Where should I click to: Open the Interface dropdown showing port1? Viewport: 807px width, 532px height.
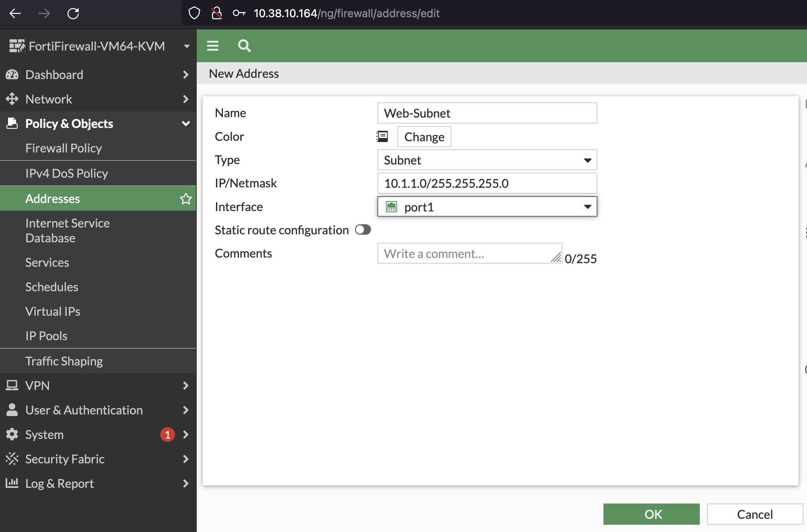point(487,207)
